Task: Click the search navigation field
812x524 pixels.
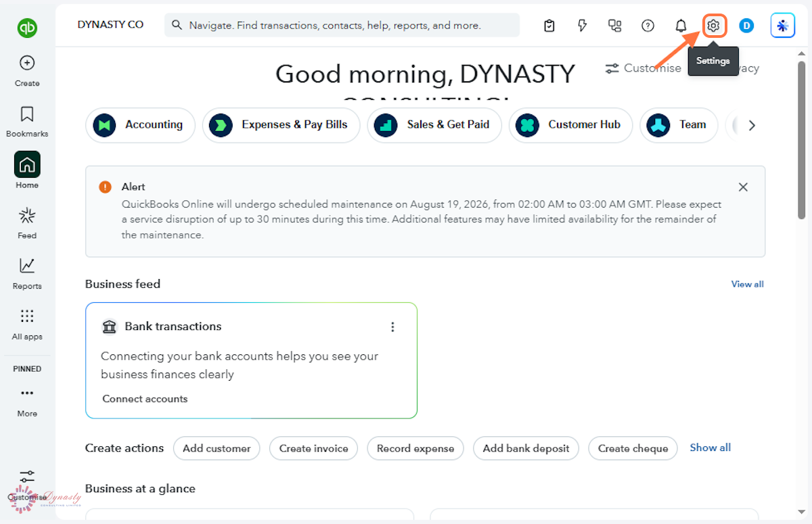Action: [x=342, y=25]
